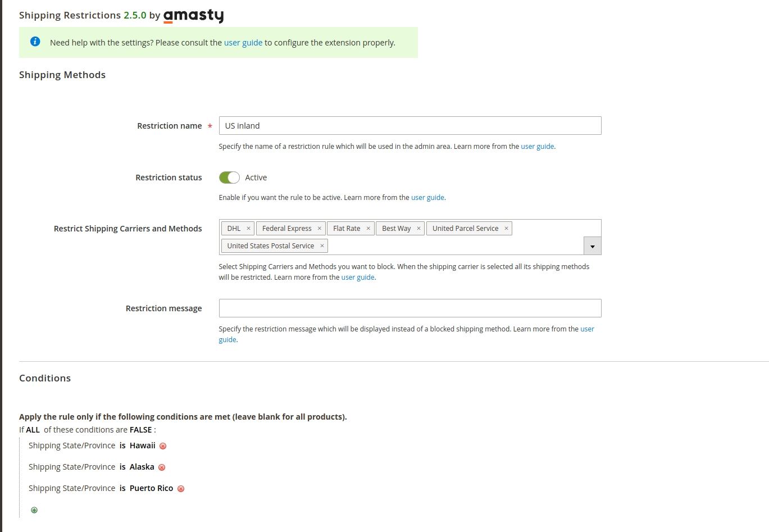Remove the Puerto Rico condition
This screenshot has height=532, width=769.
point(181,489)
